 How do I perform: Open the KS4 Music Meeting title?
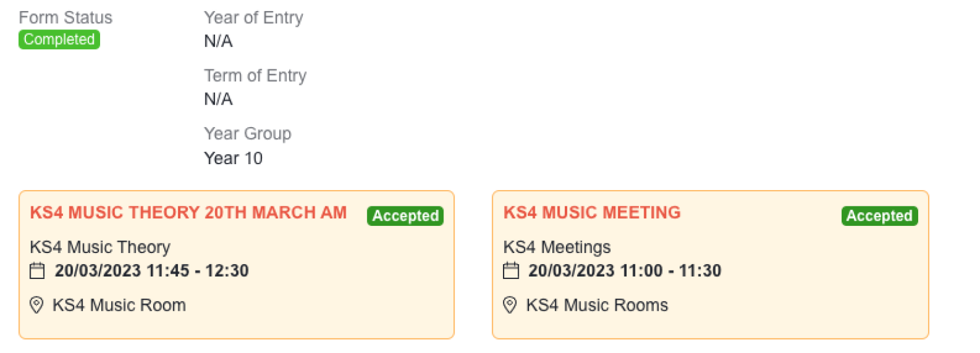coord(592,212)
